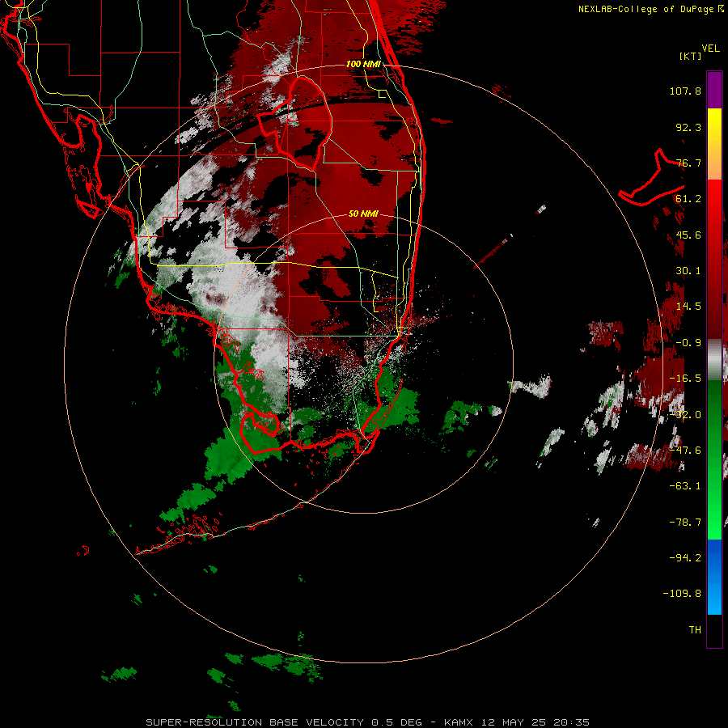Click the '[KT]' units label
Screen dimensions: 728x728
(x=691, y=56)
